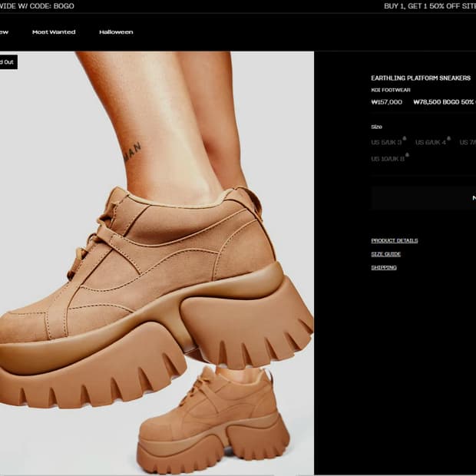This screenshot has height=476, width=476.
Task: Choose size US 6/UK 4
Action: (x=430, y=143)
